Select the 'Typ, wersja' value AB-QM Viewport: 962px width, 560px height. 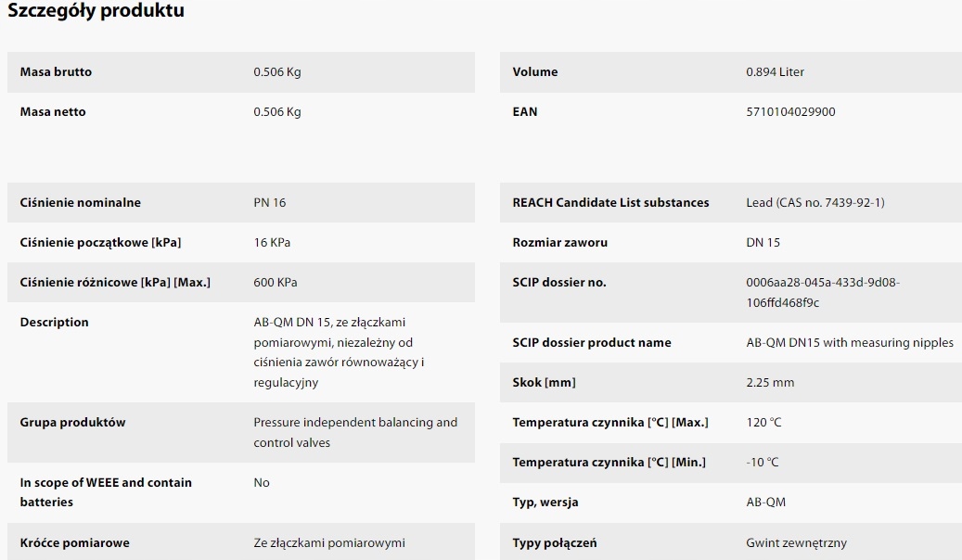[765, 502]
